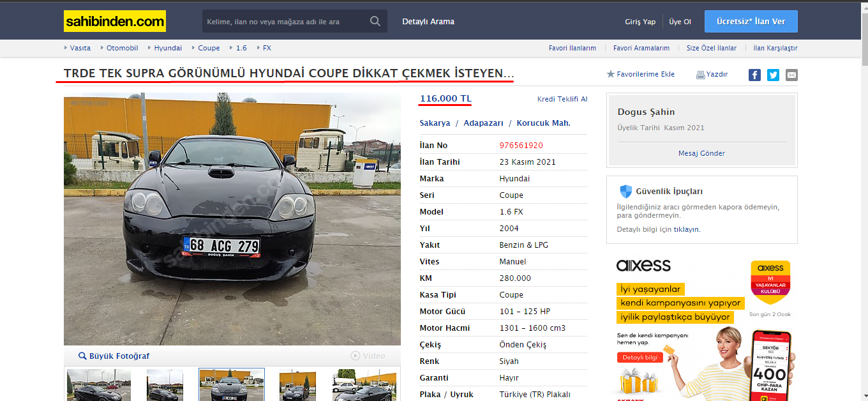Screen dimensions: 868x401
Task: Click Giriş Yap to sign in
Action: click(640, 22)
